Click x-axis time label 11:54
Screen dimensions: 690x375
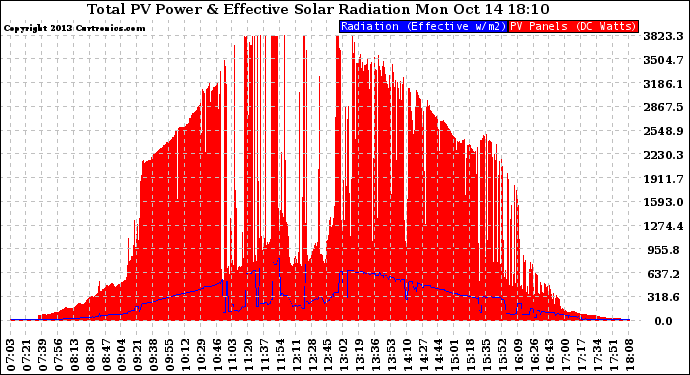click(280, 355)
